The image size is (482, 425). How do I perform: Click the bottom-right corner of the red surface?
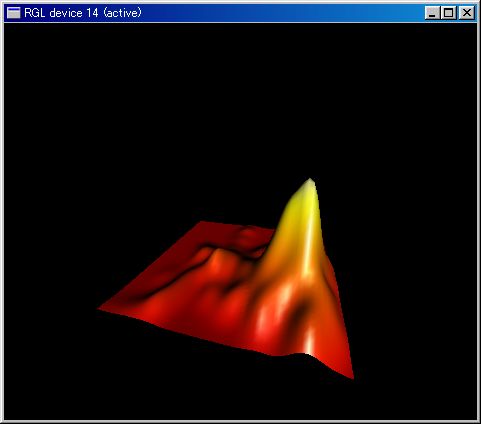[x=352, y=377]
